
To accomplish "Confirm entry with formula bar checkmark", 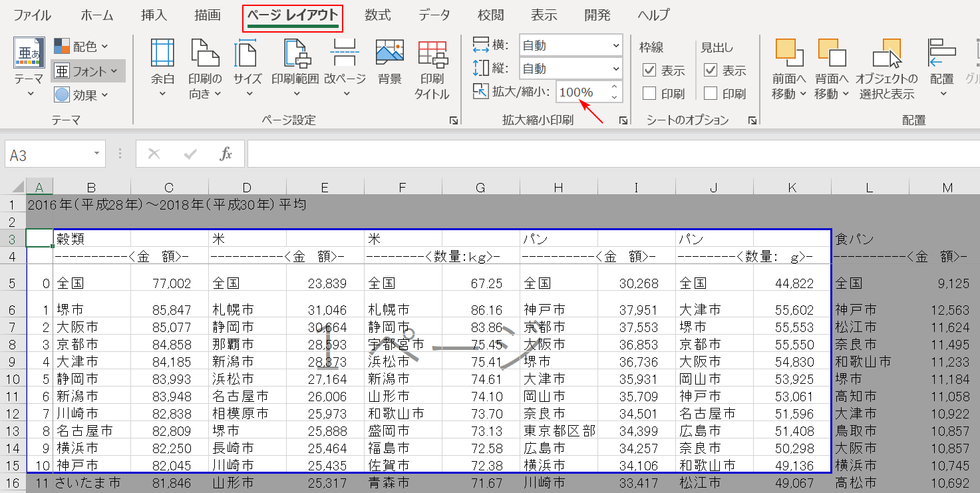I will point(190,154).
